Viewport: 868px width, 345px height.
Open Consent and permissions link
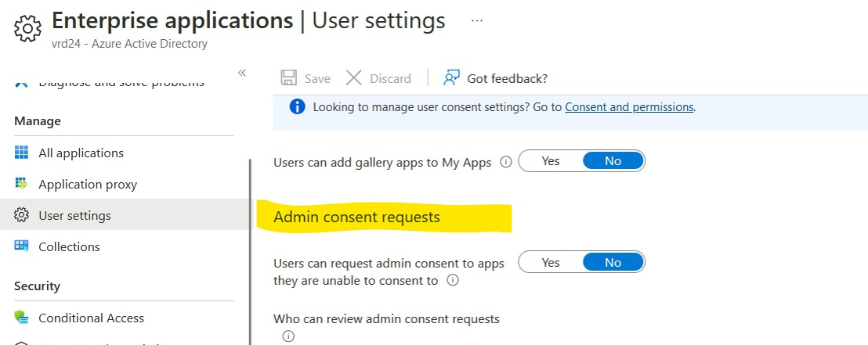tap(629, 107)
